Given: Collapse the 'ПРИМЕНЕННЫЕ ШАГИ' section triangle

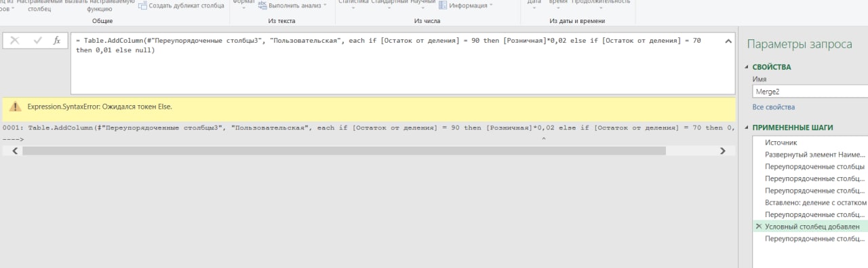Looking at the screenshot, I should (747, 128).
